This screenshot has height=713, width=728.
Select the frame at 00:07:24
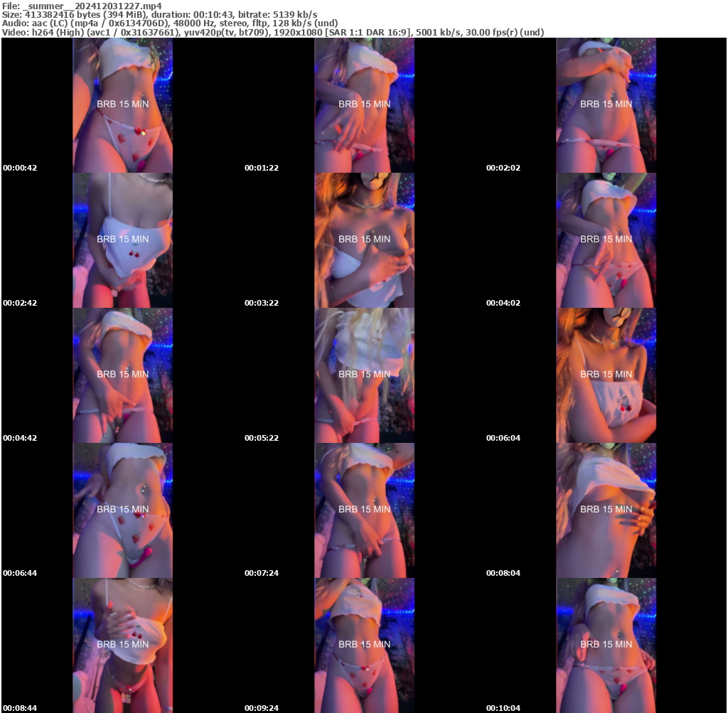(x=364, y=510)
